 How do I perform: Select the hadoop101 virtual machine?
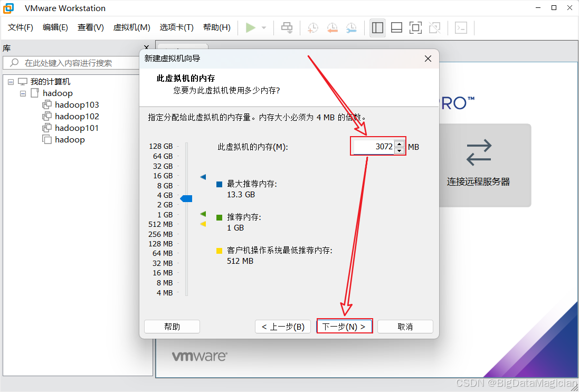[77, 128]
